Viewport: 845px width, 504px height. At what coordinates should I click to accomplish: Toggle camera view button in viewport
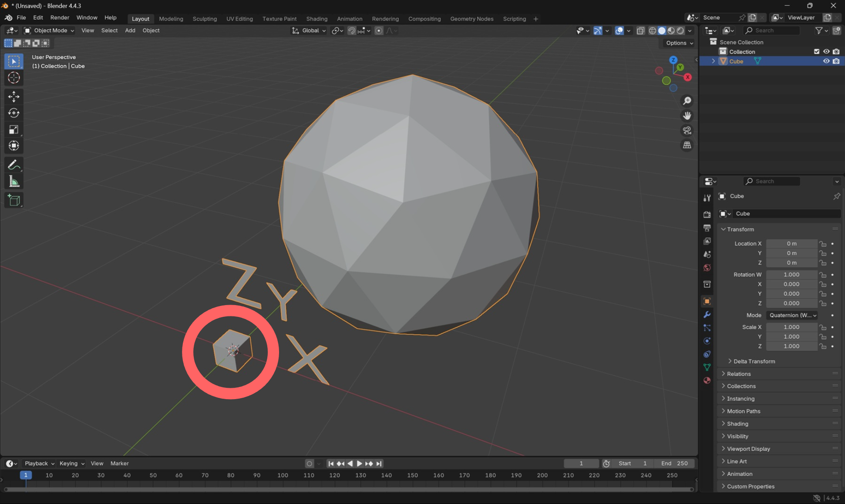[687, 131]
